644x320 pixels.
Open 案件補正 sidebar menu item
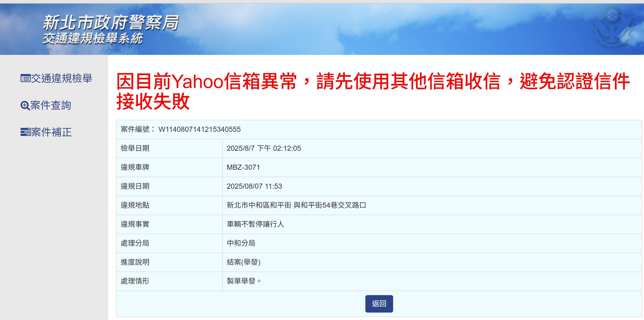point(46,132)
